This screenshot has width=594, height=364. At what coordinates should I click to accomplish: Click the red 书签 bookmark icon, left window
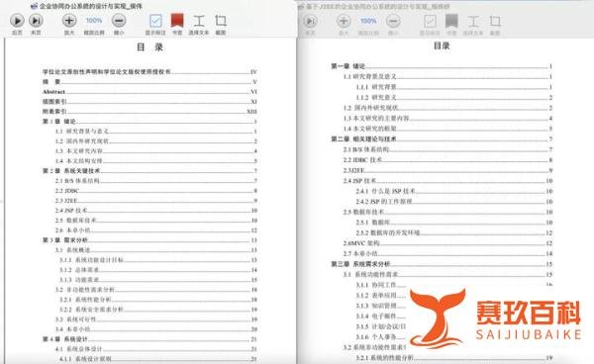177,21
